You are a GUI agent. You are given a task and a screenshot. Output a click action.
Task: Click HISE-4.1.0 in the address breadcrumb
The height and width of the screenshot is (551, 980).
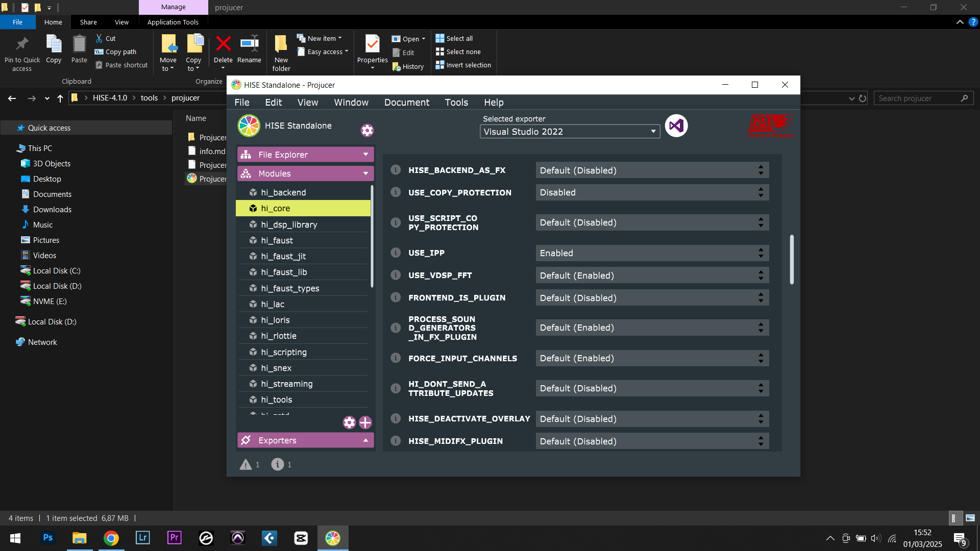click(110, 98)
